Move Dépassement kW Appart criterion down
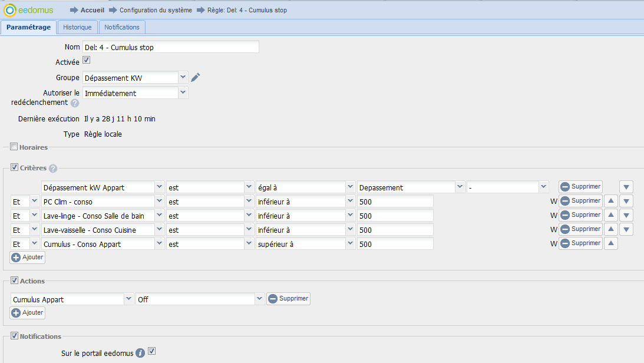 tap(626, 187)
